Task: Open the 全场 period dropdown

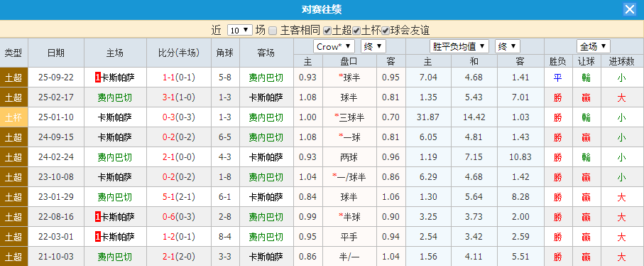Action: 594,46
